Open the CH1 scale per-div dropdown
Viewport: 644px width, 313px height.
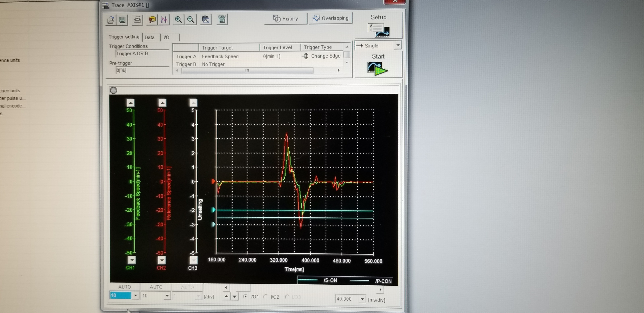pos(135,295)
